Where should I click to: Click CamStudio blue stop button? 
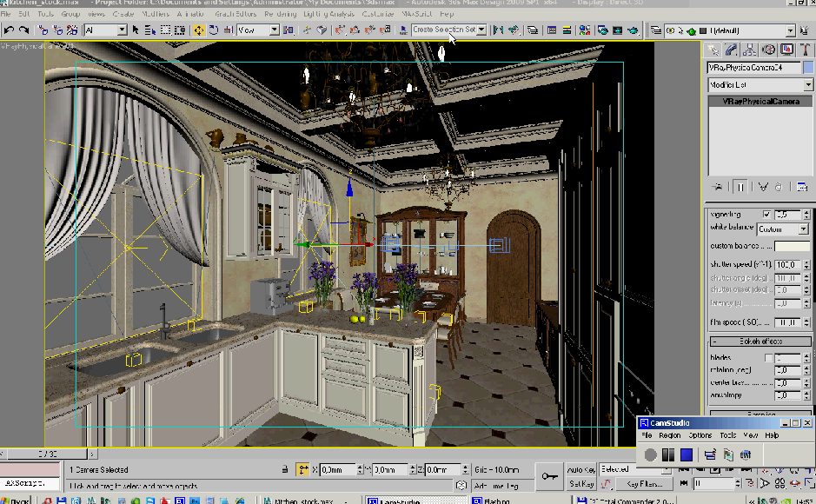[x=687, y=455]
